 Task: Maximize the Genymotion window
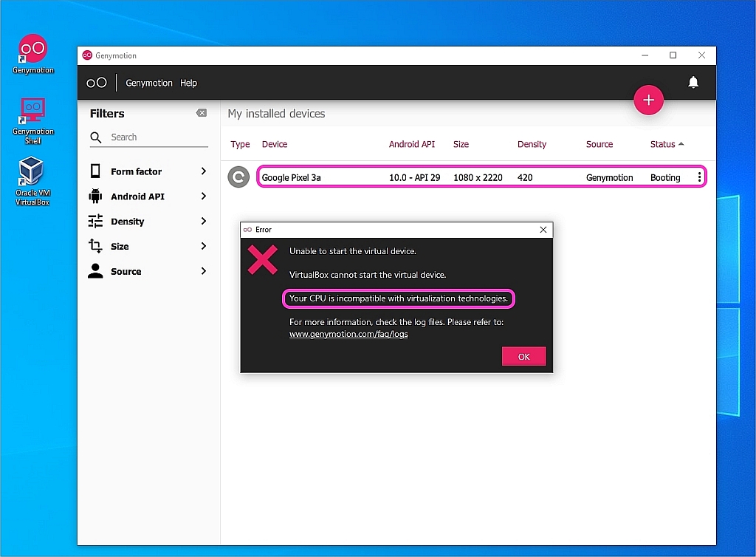point(673,55)
